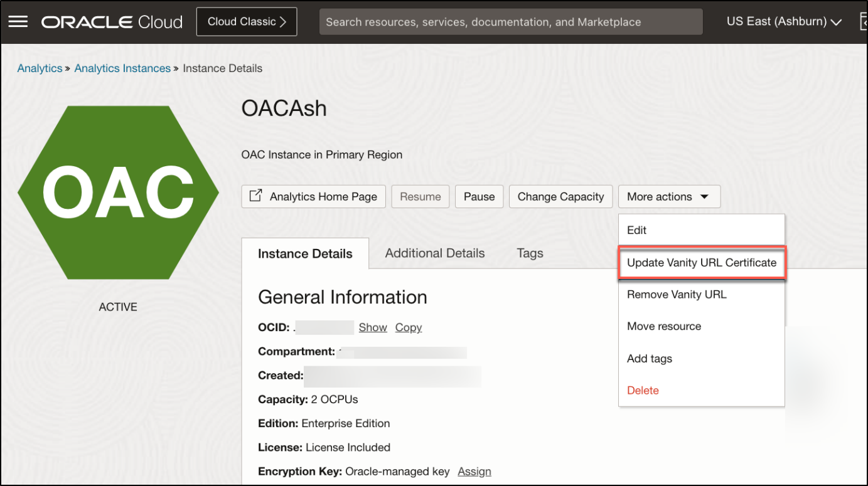Choose Move resource from menu
This screenshot has width=868, height=486.
(x=664, y=326)
